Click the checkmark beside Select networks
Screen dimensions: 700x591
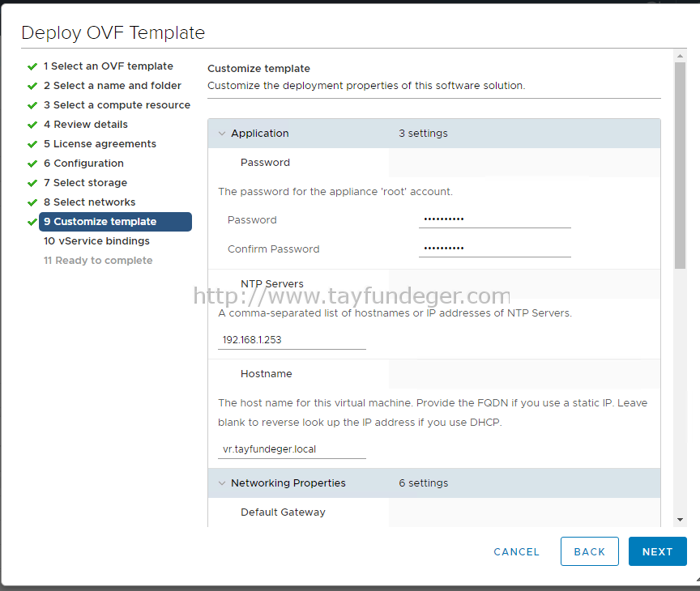[x=32, y=202]
